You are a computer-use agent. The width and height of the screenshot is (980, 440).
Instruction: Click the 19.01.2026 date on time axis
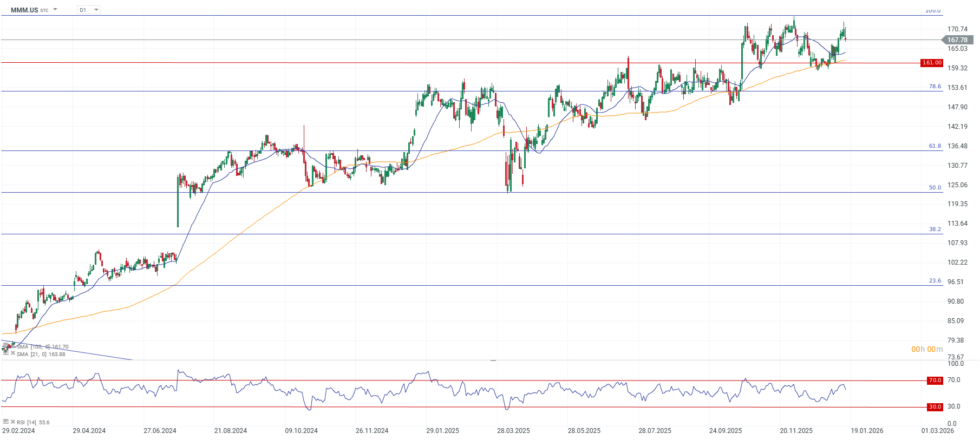(867, 431)
